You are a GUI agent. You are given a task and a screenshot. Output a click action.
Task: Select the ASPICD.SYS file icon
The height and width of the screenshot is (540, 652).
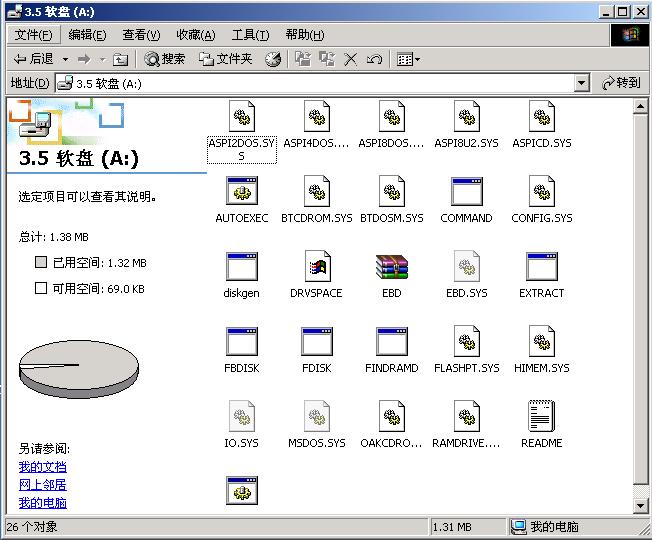pyautogui.click(x=541, y=116)
